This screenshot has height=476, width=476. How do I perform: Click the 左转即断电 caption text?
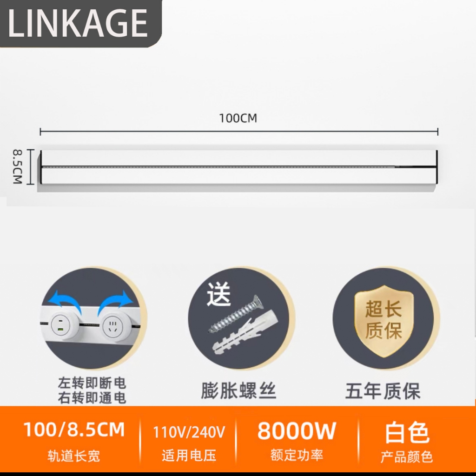tap(92, 383)
